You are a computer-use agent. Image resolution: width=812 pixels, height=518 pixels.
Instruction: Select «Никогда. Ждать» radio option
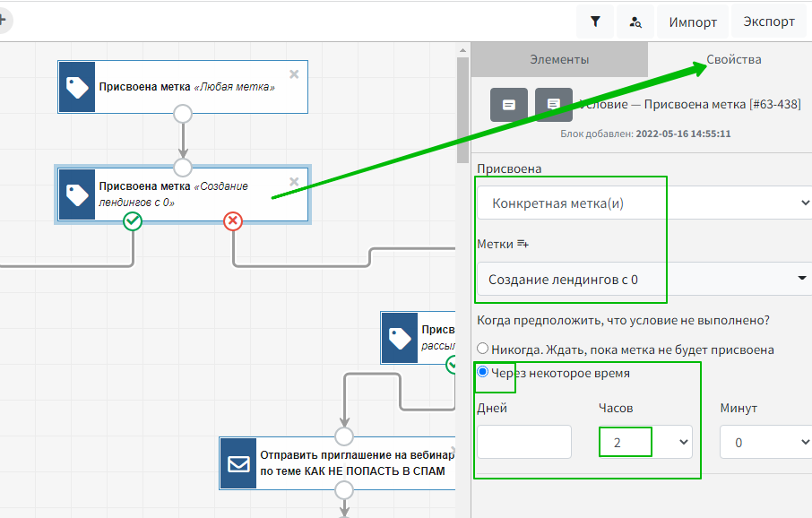[x=483, y=349]
